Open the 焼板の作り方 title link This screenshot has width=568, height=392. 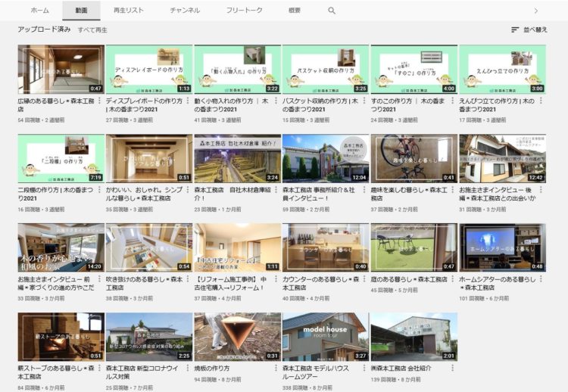tap(212, 368)
